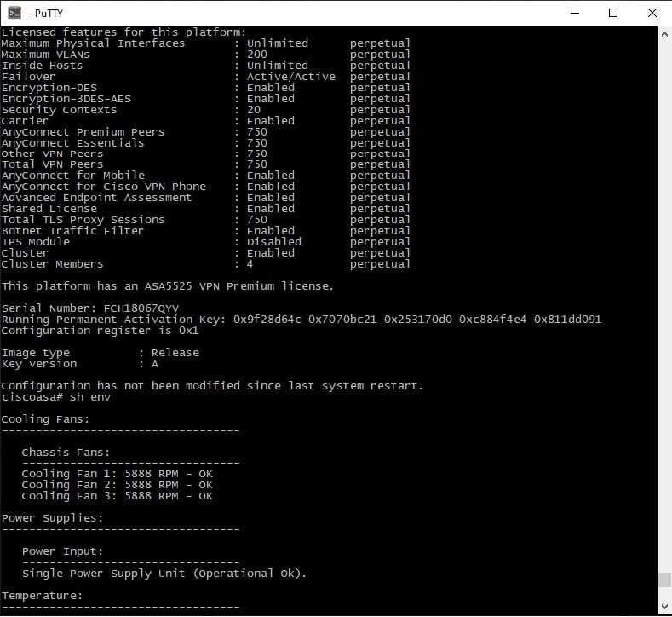The width and height of the screenshot is (672, 617).
Task: Click 'perpetual' on the Failover row
Action: 380,77
